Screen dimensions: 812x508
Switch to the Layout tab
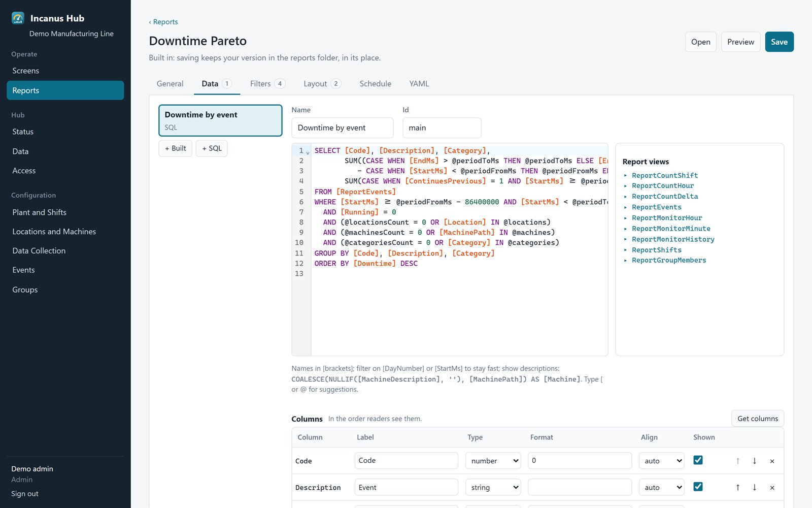[322, 84]
